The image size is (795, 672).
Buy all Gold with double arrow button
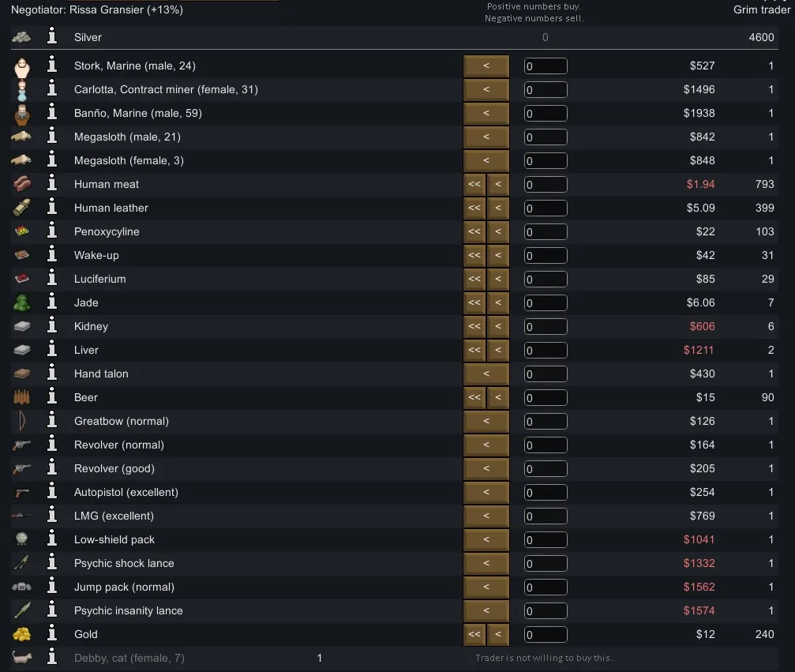(x=474, y=634)
